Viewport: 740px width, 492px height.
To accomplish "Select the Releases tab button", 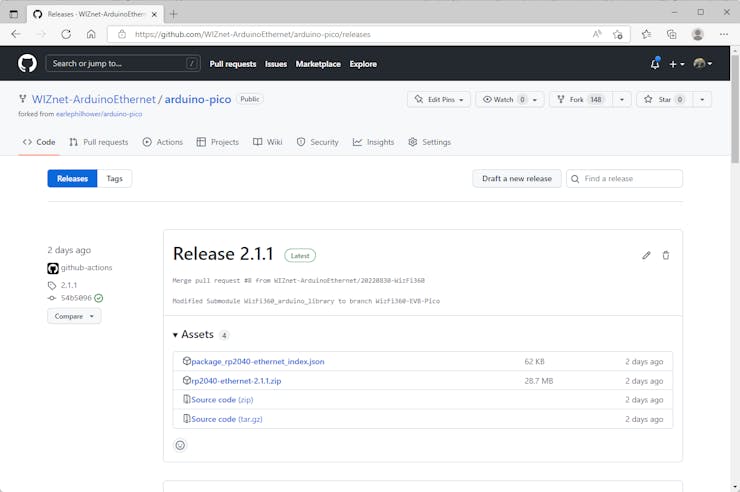I will (72, 178).
